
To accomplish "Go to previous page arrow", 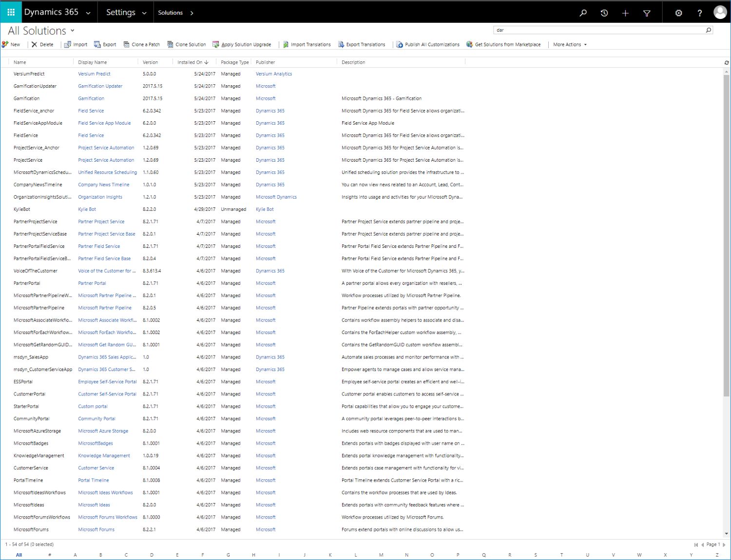I will pyautogui.click(x=702, y=545).
